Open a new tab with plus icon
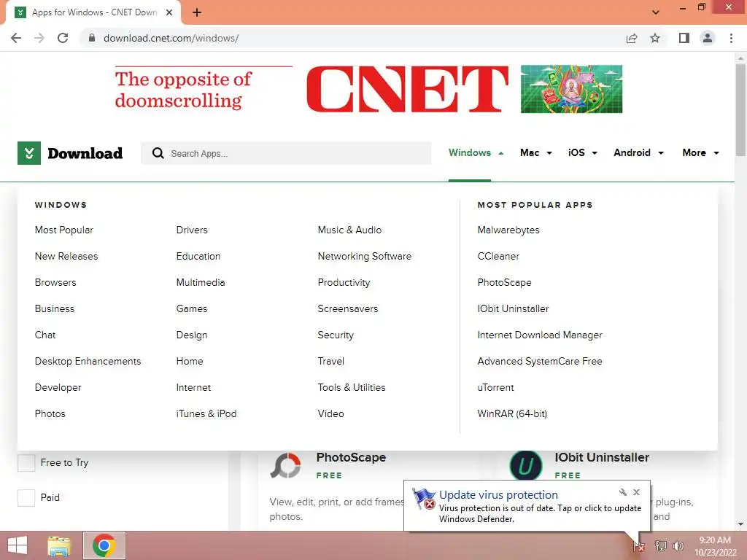Screen dimensions: 747x560 [197, 12]
